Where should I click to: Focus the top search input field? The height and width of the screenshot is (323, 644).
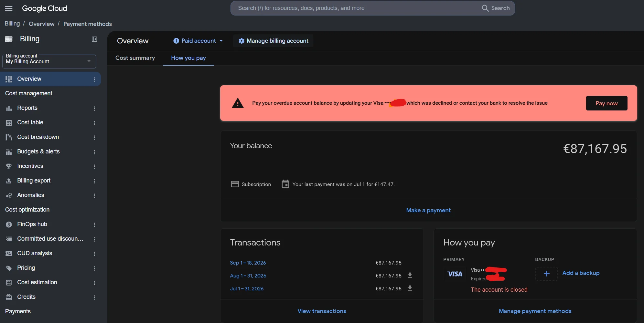tap(356, 8)
